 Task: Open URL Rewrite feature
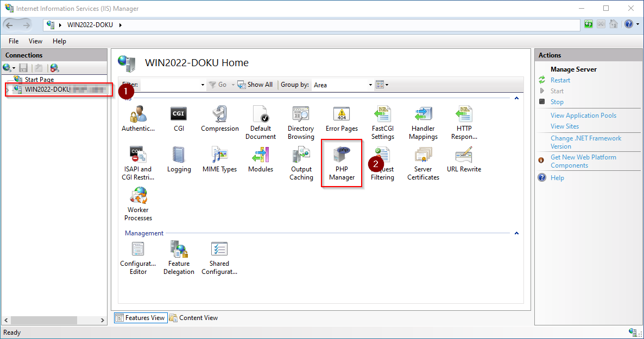pyautogui.click(x=464, y=159)
